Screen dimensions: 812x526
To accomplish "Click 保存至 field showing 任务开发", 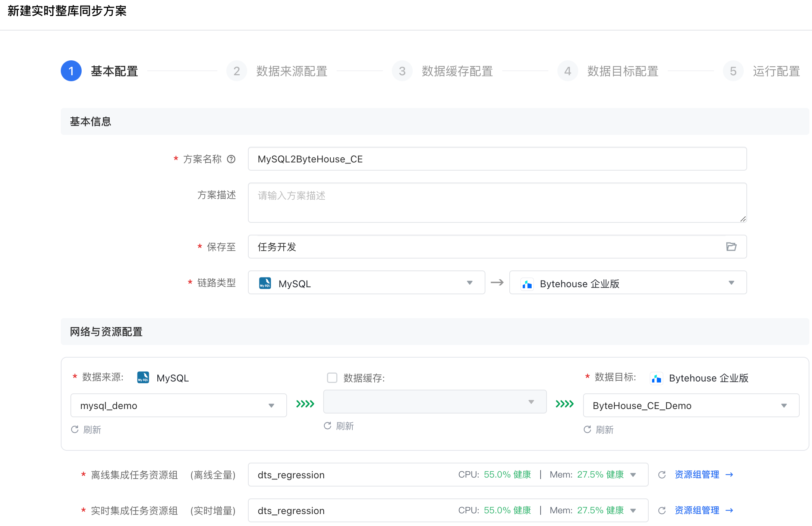I will coord(497,247).
